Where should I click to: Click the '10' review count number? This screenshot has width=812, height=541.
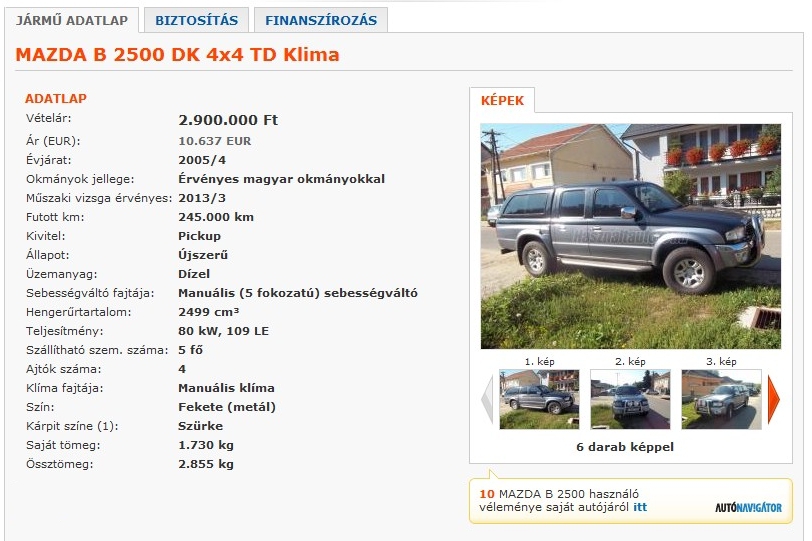point(487,494)
